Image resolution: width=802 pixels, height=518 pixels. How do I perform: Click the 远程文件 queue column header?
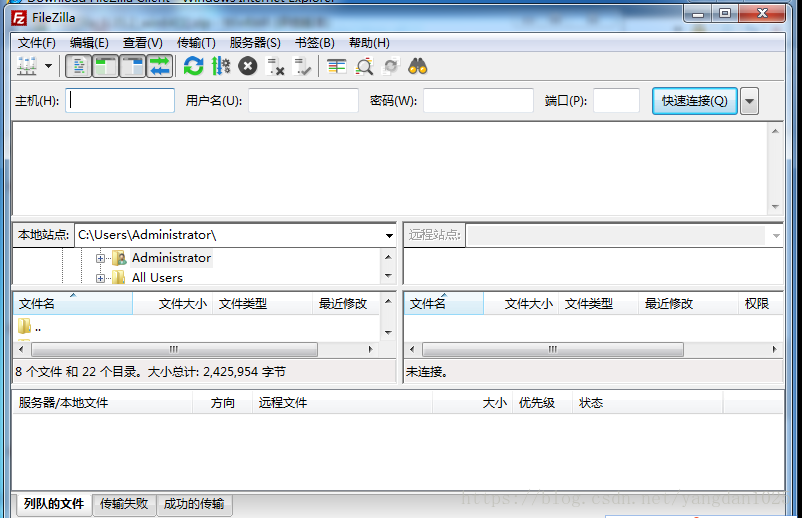click(x=343, y=403)
